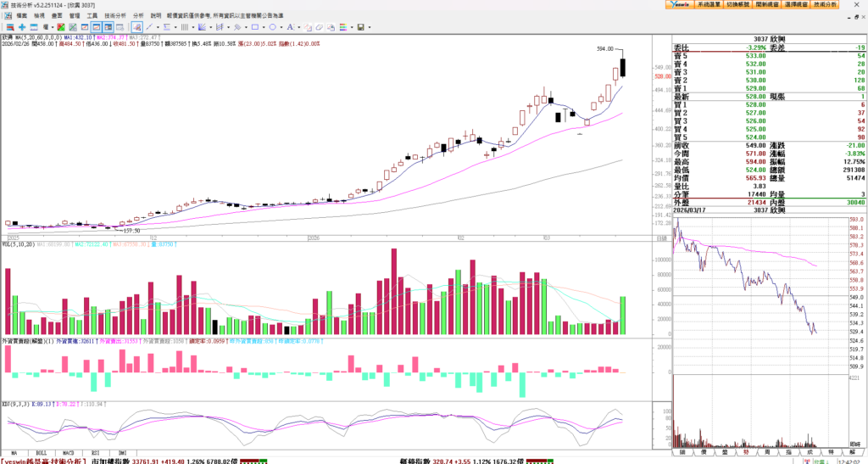Click the 系統選單 button
Screen dimensions: 868x464
click(x=709, y=5)
